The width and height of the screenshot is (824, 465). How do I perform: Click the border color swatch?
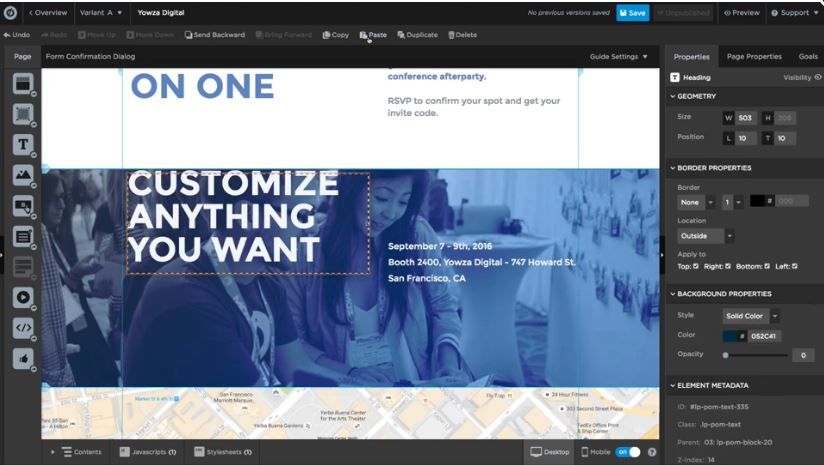757,201
